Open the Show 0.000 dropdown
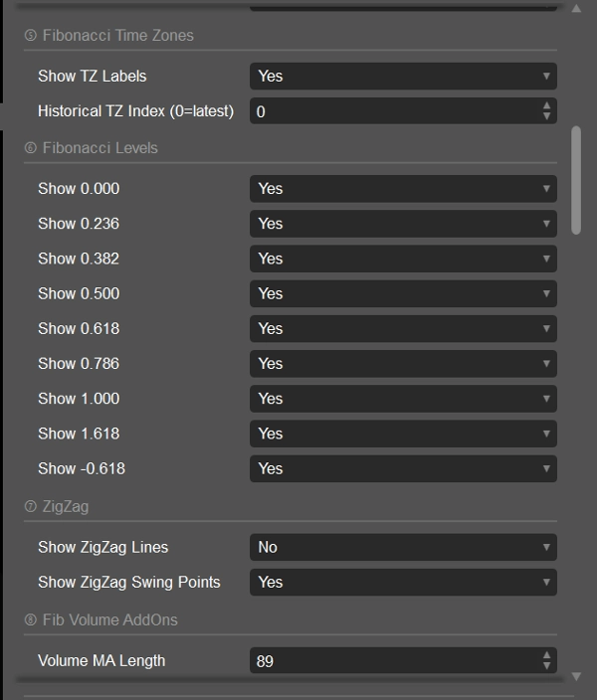The height and width of the screenshot is (700, 597). [403, 188]
